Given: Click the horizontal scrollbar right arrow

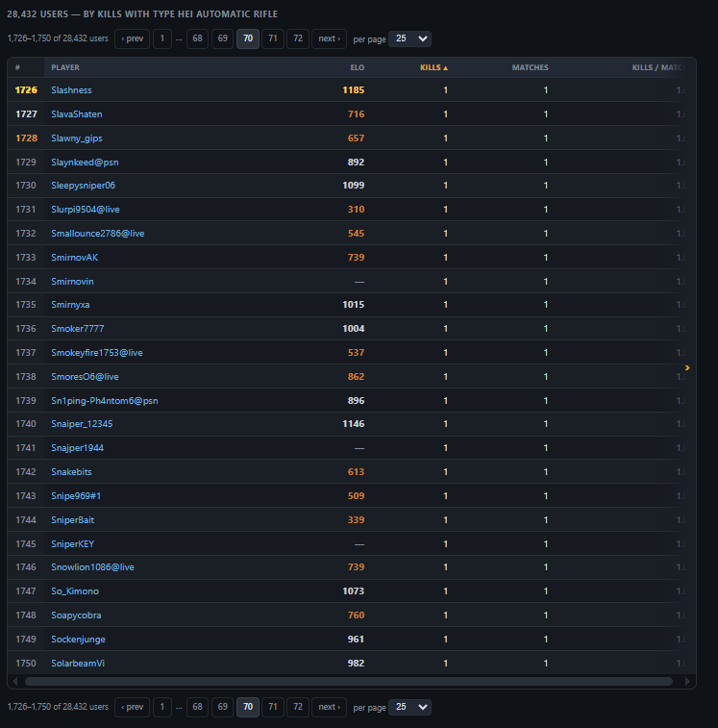Looking at the screenshot, I should 687,681.
